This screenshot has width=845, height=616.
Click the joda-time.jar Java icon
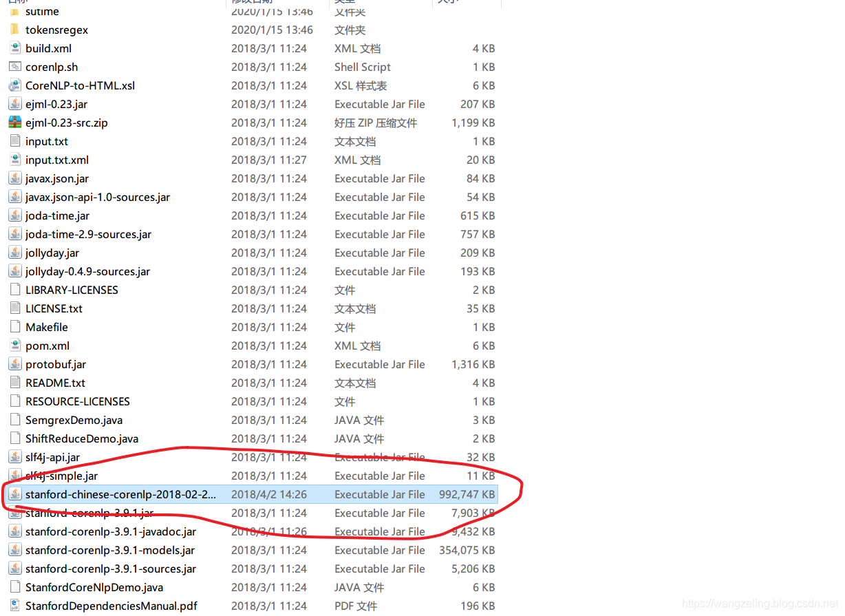click(x=14, y=215)
